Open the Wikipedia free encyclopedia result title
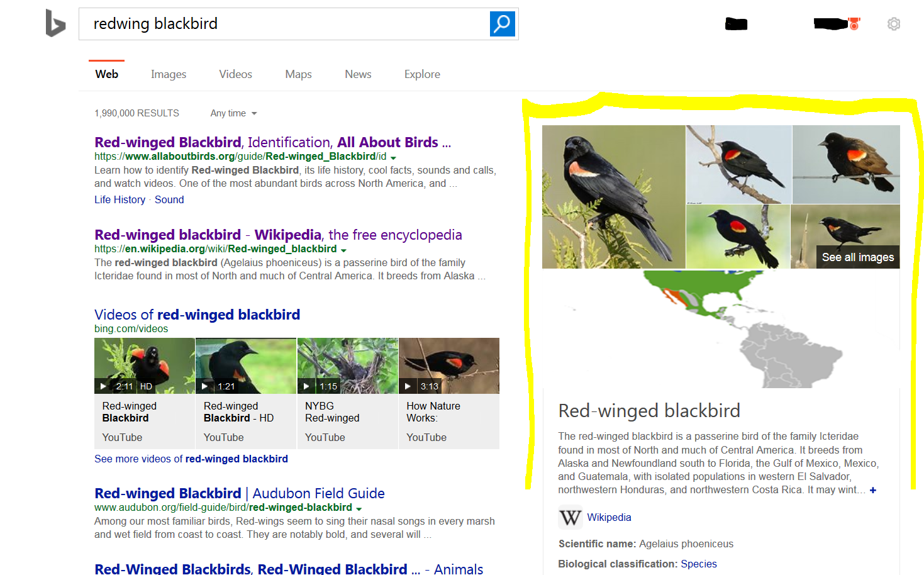 click(278, 235)
